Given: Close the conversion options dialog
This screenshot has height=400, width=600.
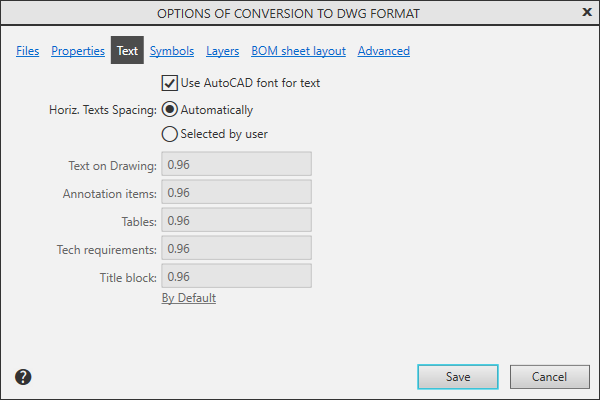Looking at the screenshot, I should click(586, 12).
